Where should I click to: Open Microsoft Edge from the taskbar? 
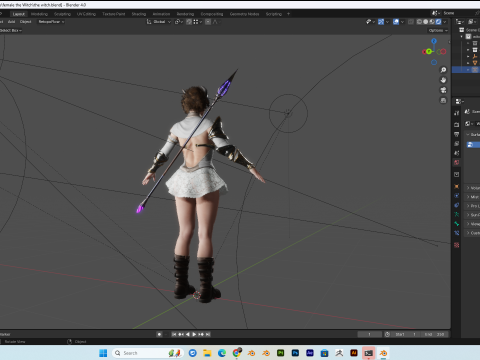pos(222,353)
